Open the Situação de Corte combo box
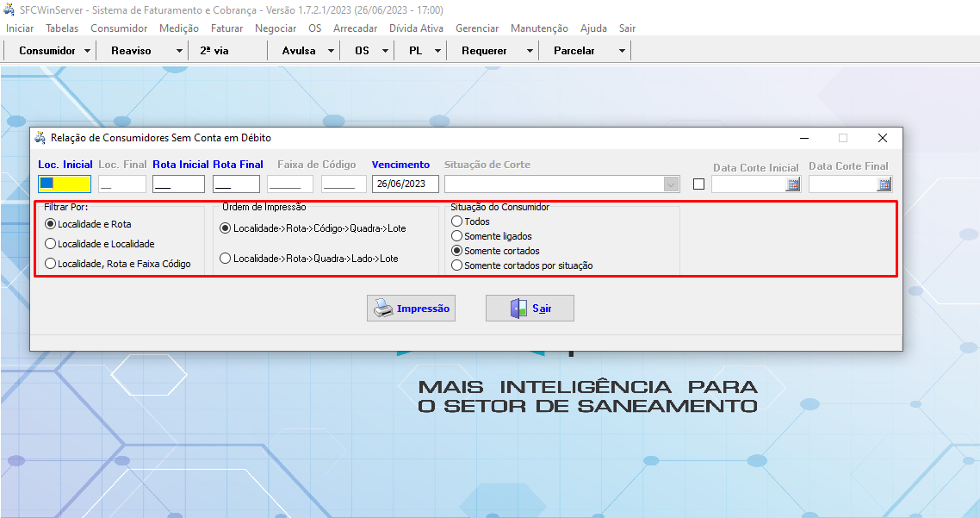Image resolution: width=980 pixels, height=518 pixels. pyautogui.click(x=670, y=184)
